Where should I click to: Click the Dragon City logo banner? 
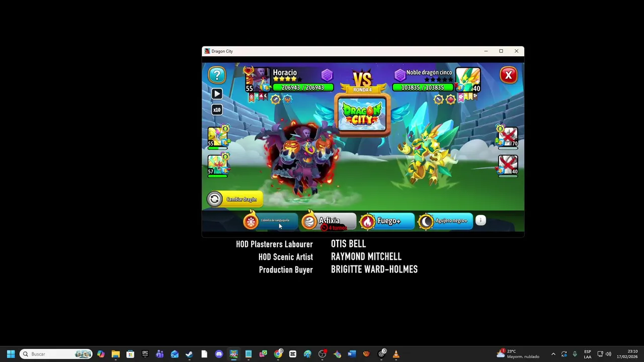point(362,114)
